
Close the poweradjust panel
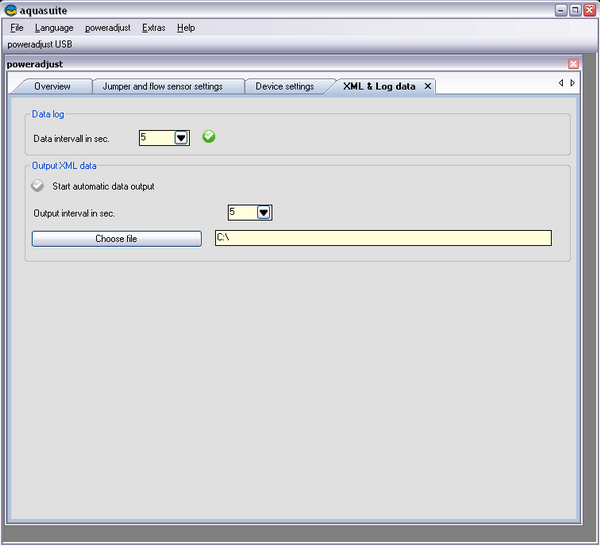click(x=573, y=64)
